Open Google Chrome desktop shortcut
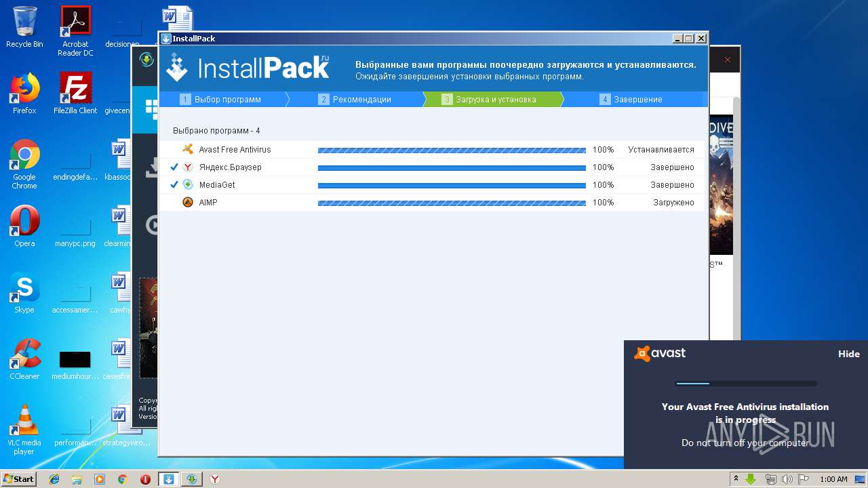 (x=24, y=164)
